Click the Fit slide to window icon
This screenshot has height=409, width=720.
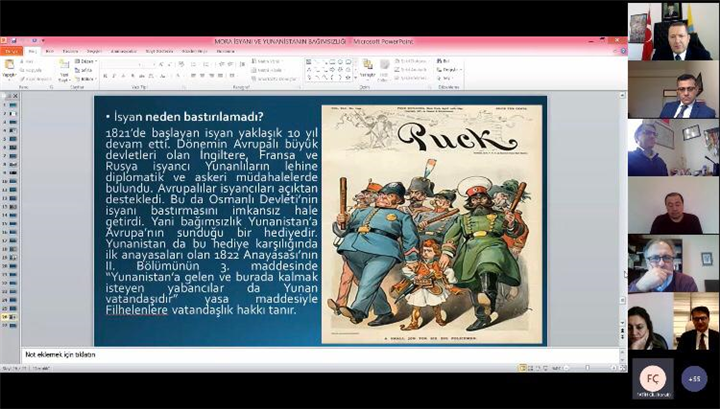click(x=622, y=368)
